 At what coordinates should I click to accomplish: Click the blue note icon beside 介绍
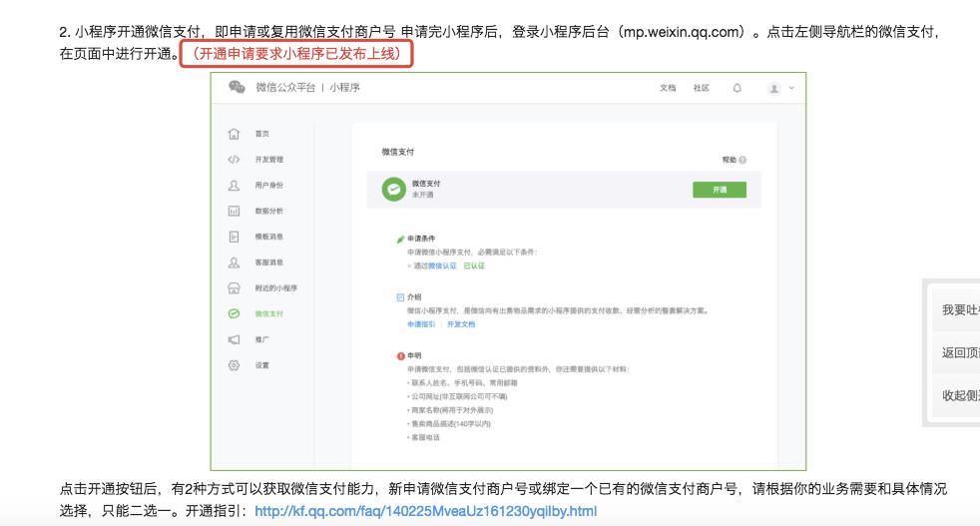click(x=400, y=297)
